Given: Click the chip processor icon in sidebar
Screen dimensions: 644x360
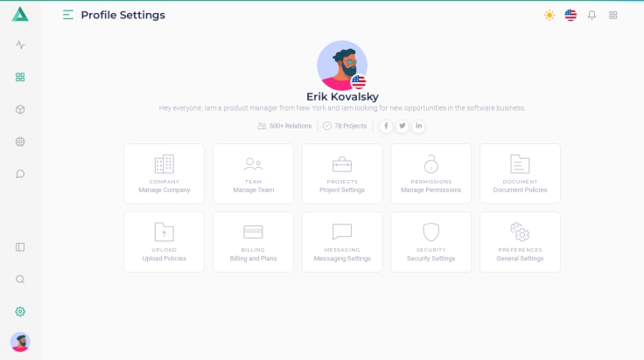Looking at the screenshot, I should 20,142.
